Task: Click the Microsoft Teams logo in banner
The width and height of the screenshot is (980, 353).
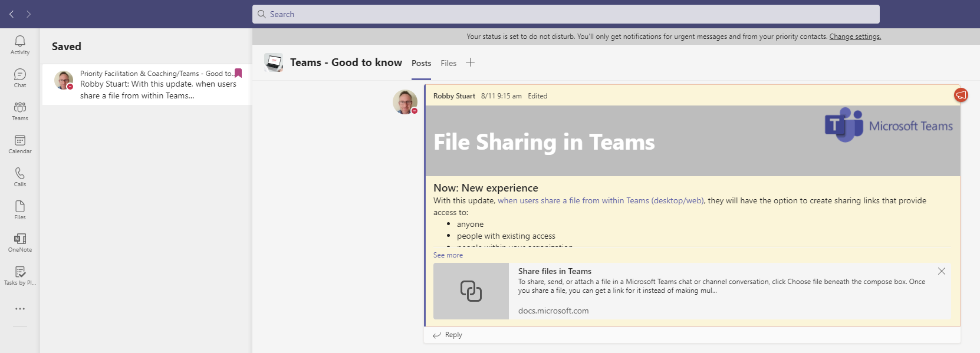Action: (x=889, y=125)
